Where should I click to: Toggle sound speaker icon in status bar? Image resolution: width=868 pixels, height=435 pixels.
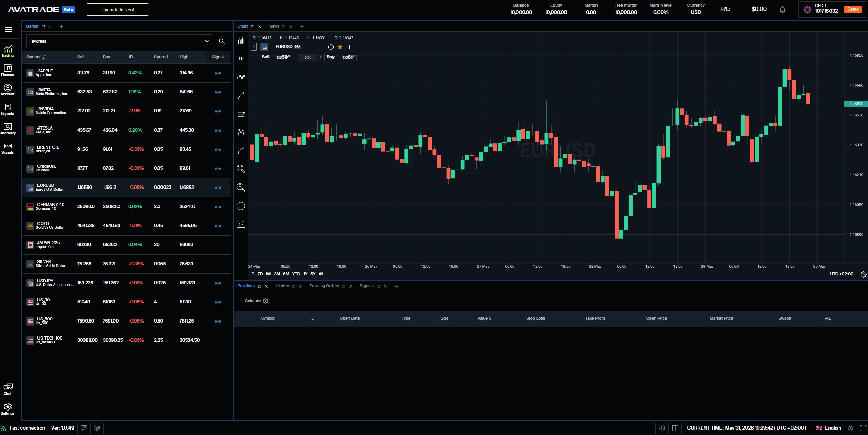(662, 428)
